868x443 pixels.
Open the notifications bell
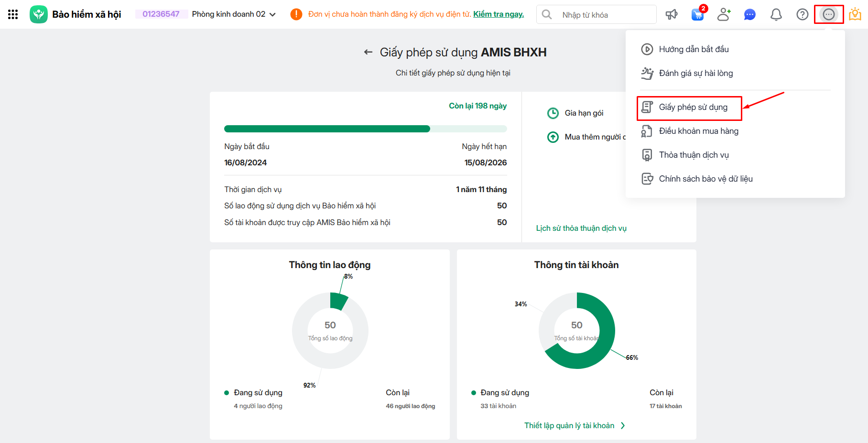click(776, 14)
